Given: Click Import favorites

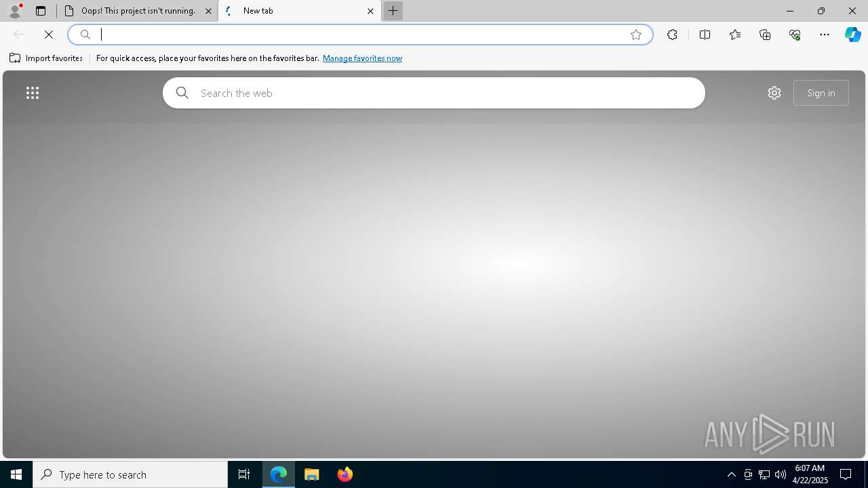Looking at the screenshot, I should pos(46,58).
